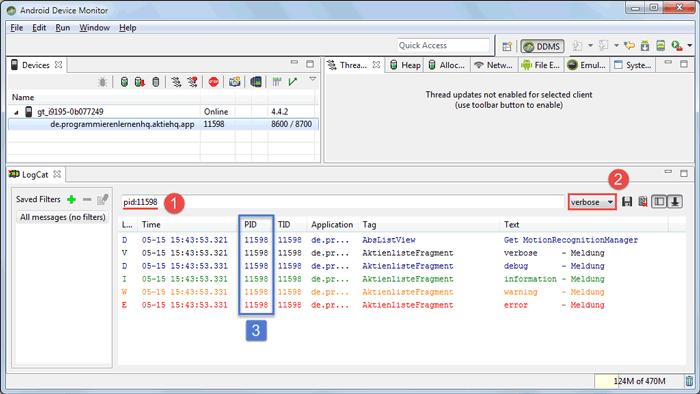Switch to the Network Statistics tab

tap(493, 65)
